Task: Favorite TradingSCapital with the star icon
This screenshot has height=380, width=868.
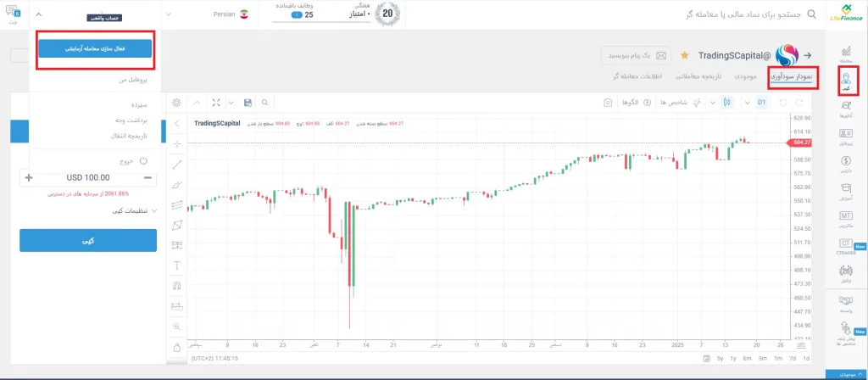Action: point(684,55)
